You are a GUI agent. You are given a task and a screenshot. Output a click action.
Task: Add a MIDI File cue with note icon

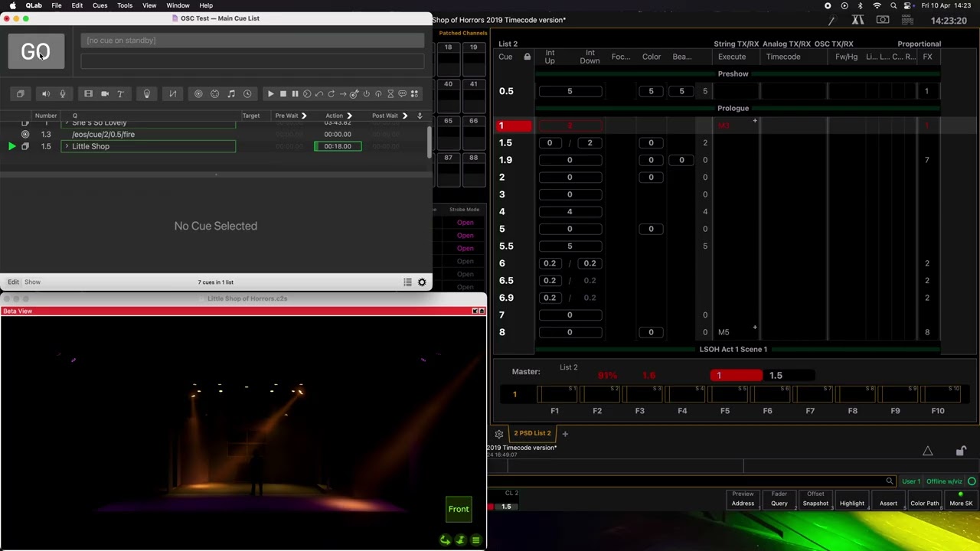231,94
